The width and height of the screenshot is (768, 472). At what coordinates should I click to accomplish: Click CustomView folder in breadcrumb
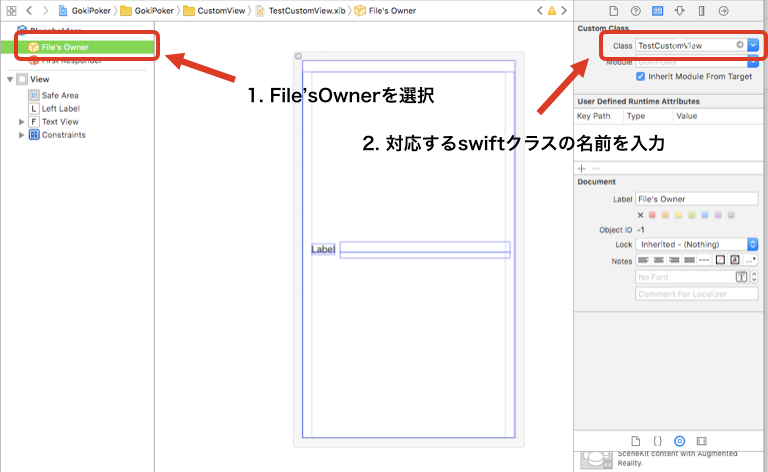pyautogui.click(x=215, y=10)
